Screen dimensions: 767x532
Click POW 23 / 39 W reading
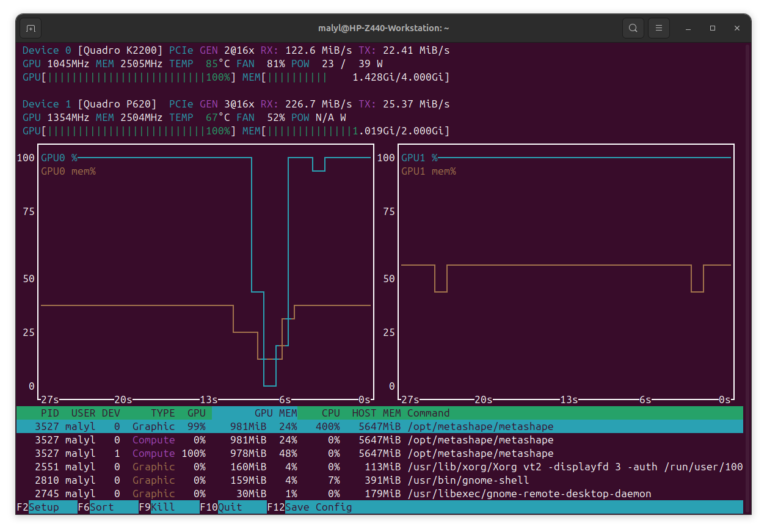(x=337, y=64)
